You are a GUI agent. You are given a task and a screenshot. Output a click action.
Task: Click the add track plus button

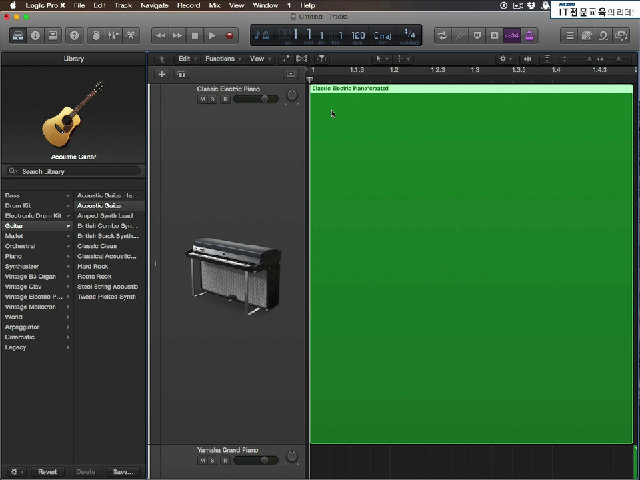162,74
